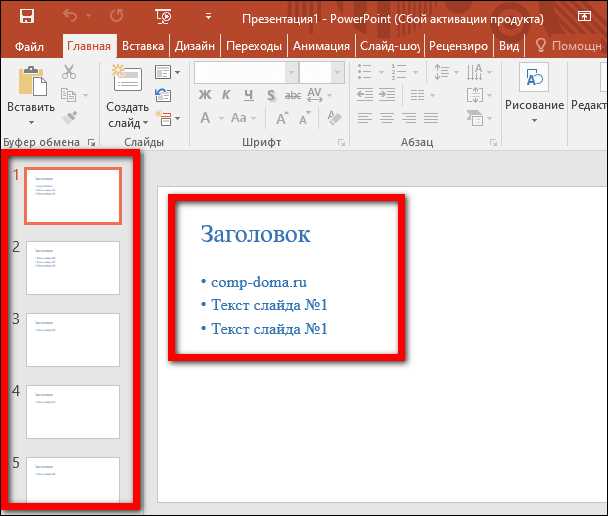The height and width of the screenshot is (516, 608).
Task: Open the Дизайн tab
Action: [x=195, y=46]
